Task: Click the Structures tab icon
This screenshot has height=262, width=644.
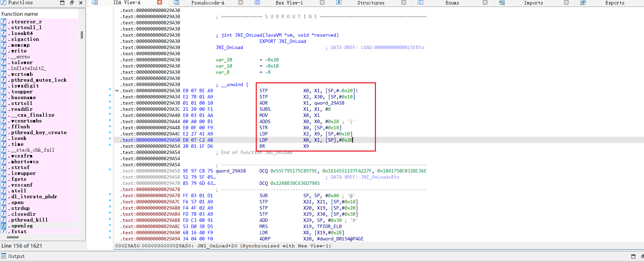Action: point(339,2)
